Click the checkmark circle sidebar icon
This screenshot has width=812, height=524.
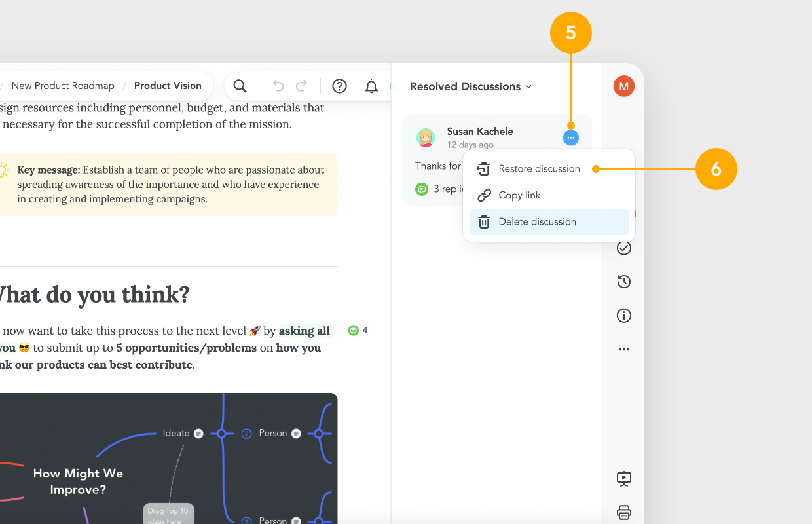tap(624, 248)
